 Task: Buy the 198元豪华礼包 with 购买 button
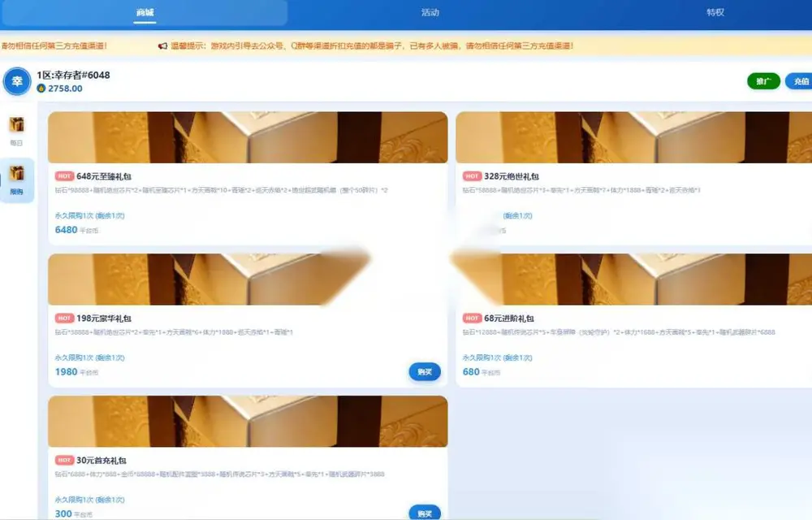(x=425, y=372)
